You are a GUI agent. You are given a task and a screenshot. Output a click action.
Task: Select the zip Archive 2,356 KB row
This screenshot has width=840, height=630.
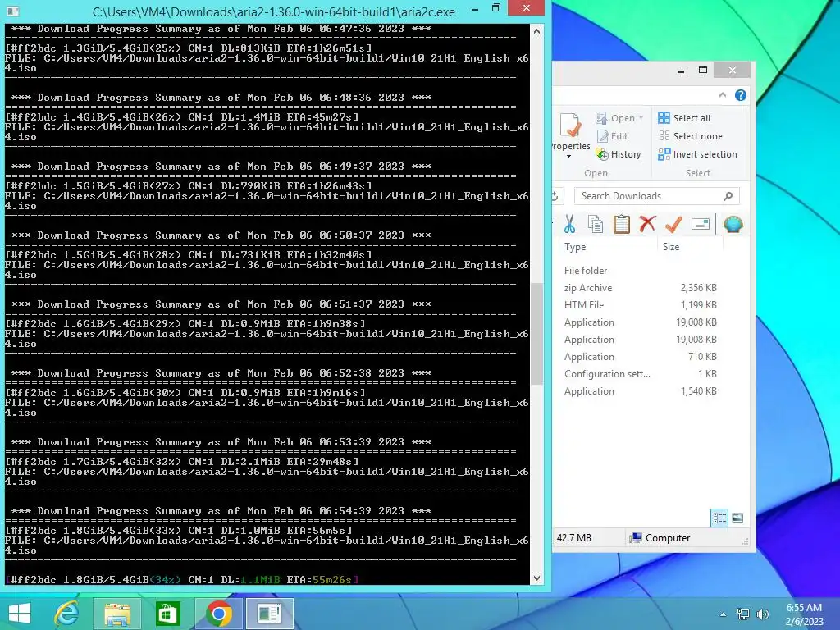pyautogui.click(x=640, y=288)
